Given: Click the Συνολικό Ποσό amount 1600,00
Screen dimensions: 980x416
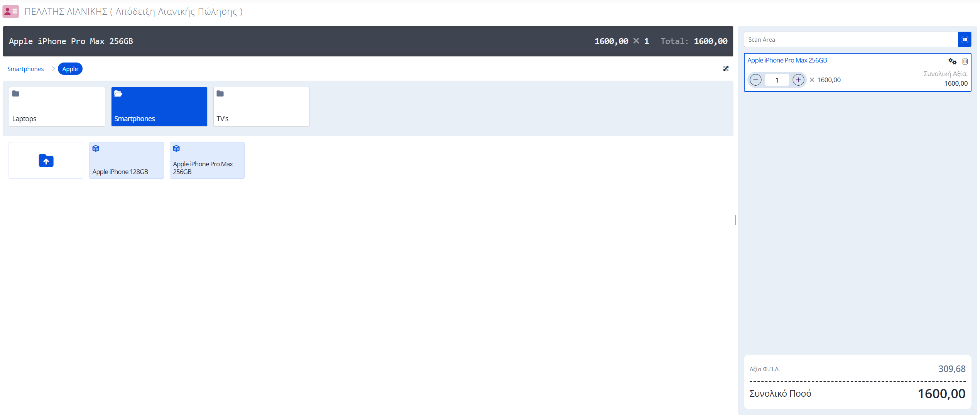Looking at the screenshot, I should point(941,394).
